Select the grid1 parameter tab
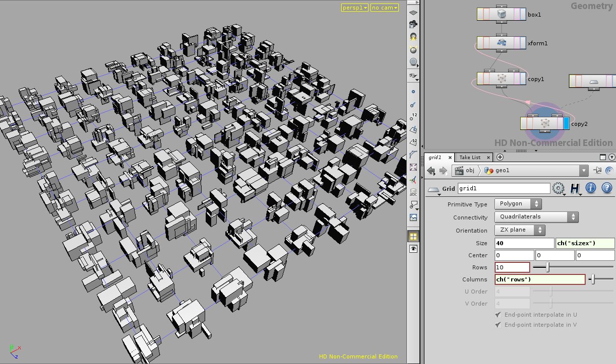Viewport: 616px width, 364px height. coord(435,157)
